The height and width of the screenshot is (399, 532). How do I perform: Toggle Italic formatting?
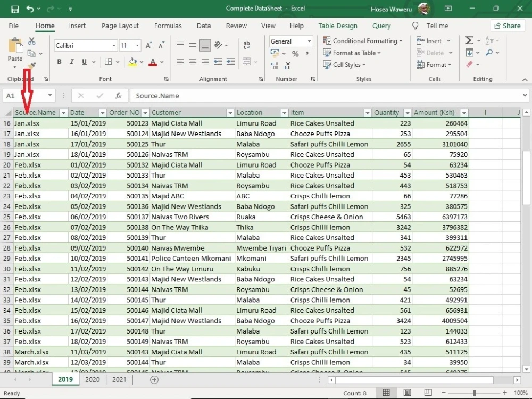[72, 62]
